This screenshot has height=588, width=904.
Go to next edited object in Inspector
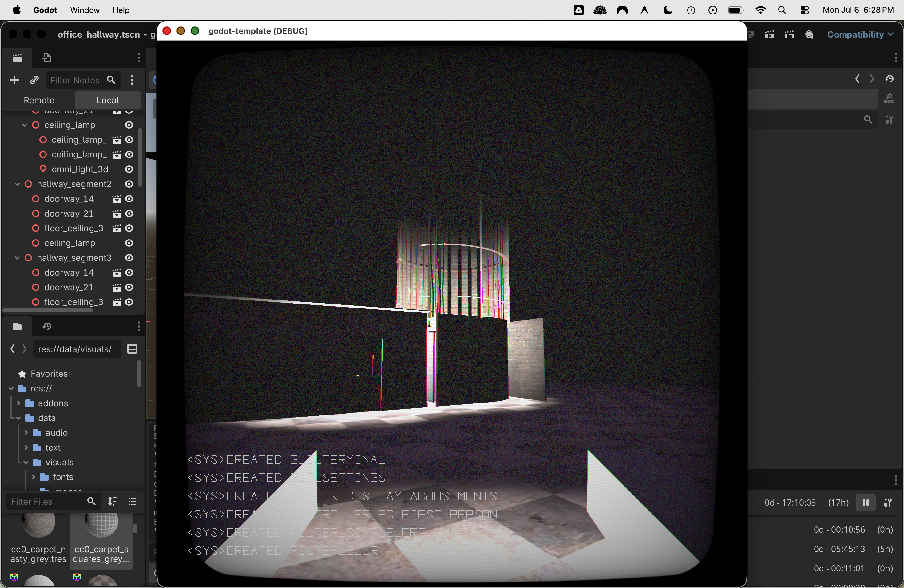coord(872,79)
